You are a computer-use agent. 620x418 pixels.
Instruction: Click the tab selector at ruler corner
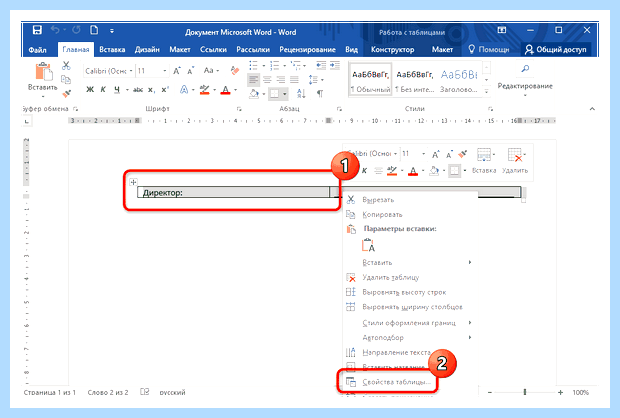26,121
